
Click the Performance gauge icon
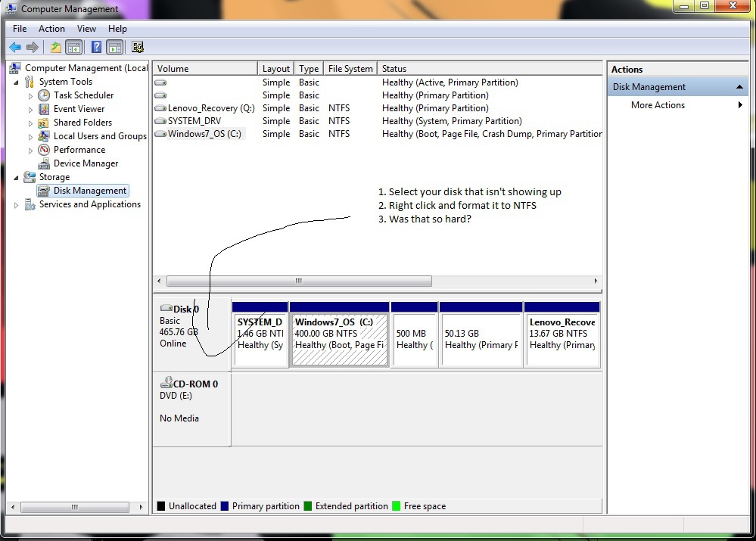pos(45,150)
